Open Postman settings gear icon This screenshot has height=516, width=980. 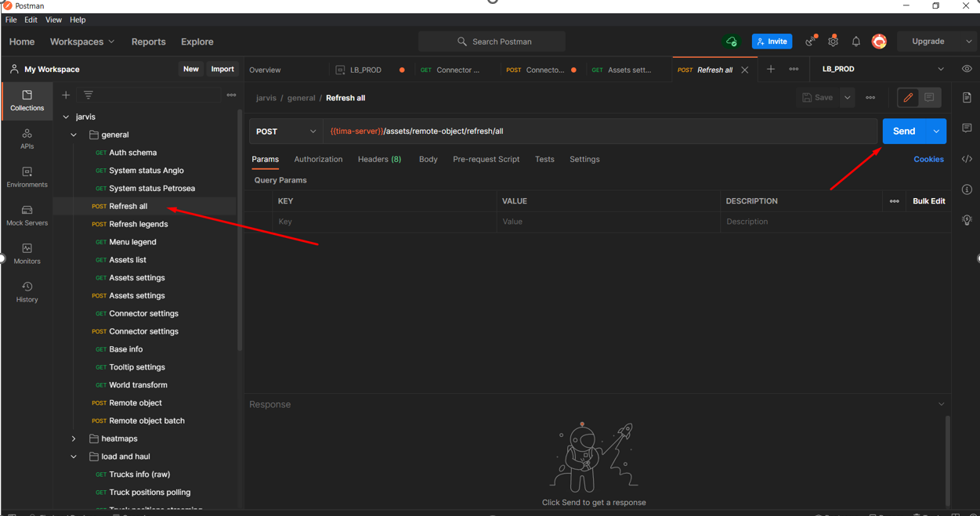coord(833,41)
